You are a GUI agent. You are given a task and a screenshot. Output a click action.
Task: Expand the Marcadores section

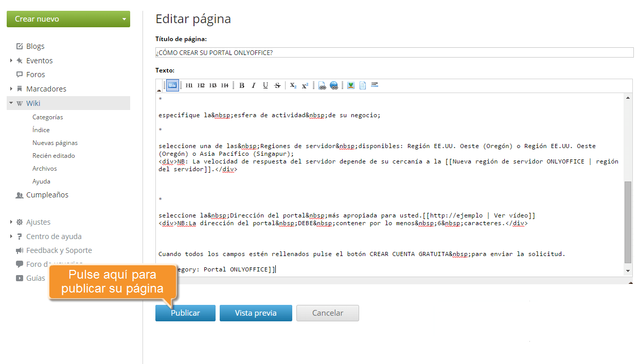coord(11,89)
